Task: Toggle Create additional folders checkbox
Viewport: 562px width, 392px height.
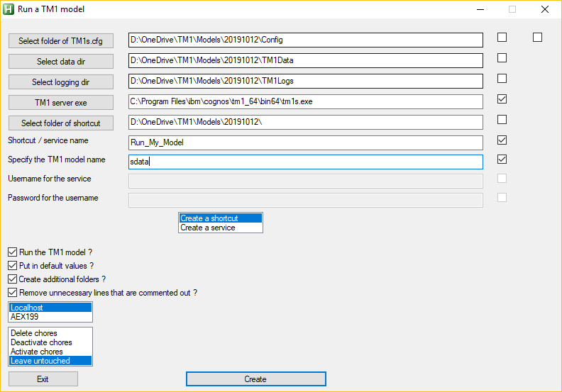Action: point(13,279)
